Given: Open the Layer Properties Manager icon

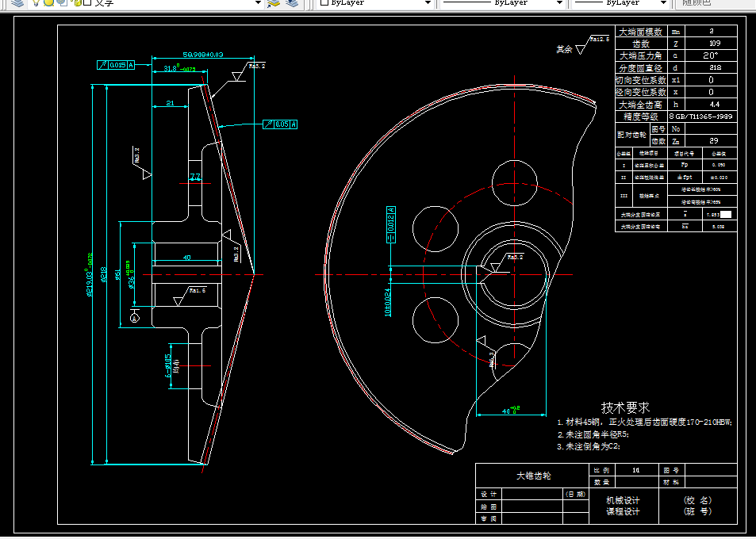Looking at the screenshot, I should click(x=17, y=3).
